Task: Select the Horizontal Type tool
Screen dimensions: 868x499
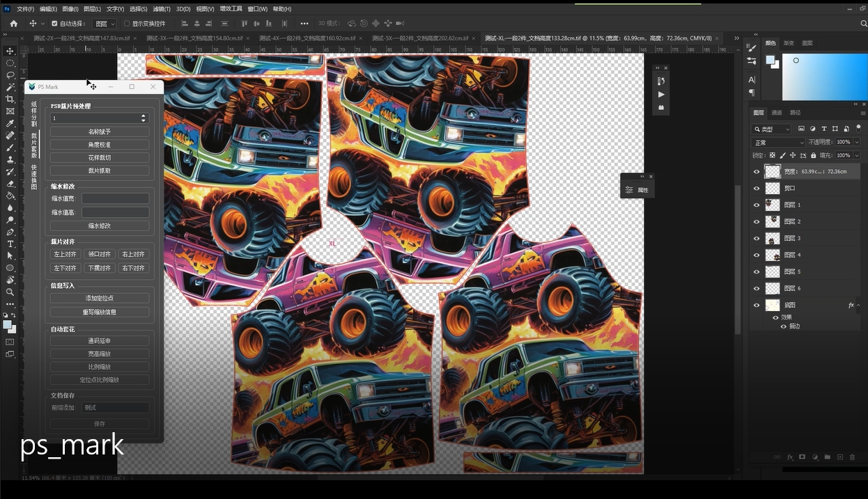Action: pyautogui.click(x=10, y=244)
